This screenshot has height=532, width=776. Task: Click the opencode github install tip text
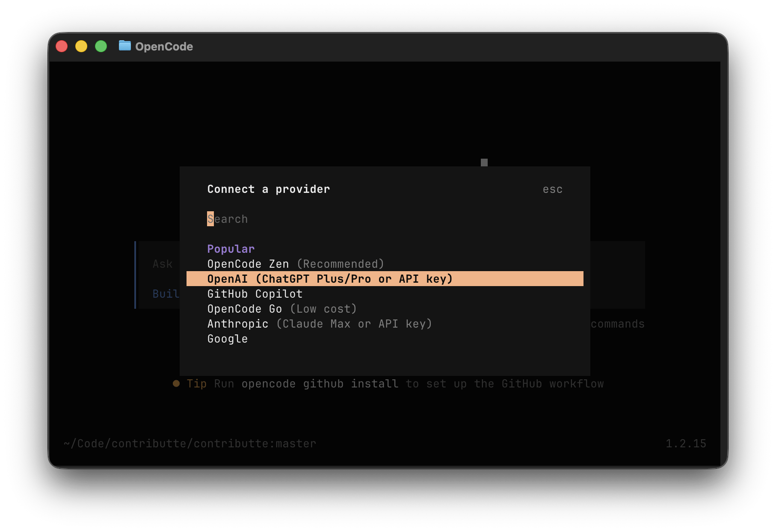[x=320, y=384]
